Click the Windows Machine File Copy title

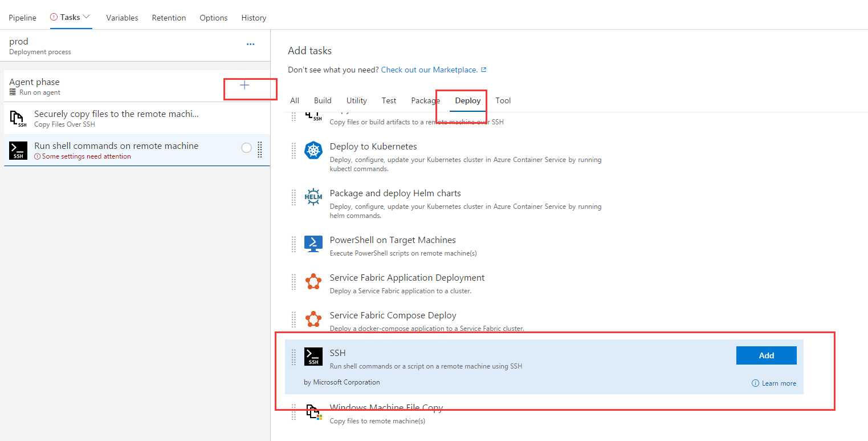386,407
